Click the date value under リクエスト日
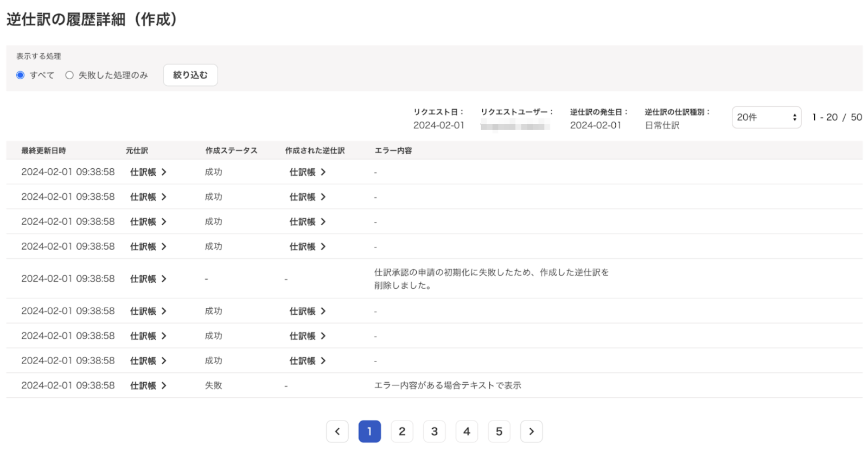This screenshot has height=451, width=868. [439, 125]
